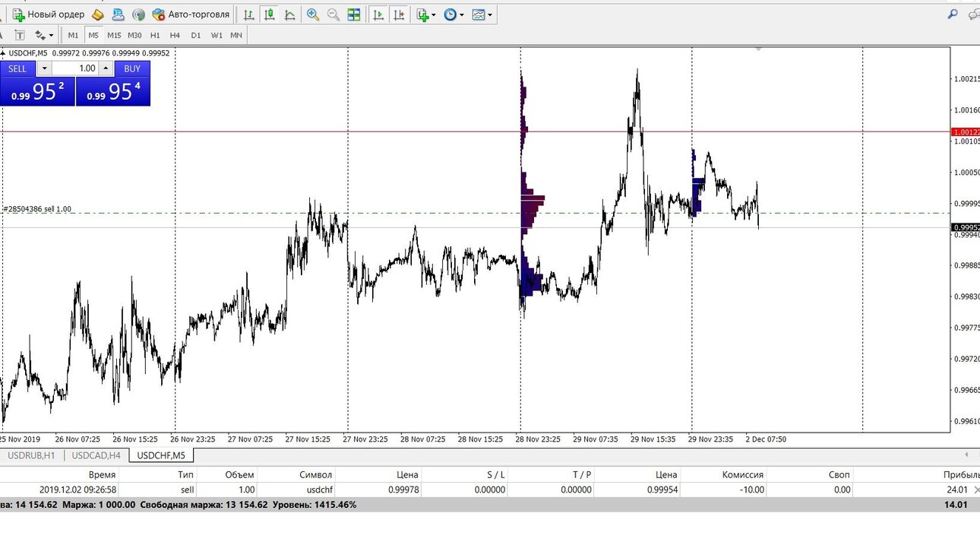Expand the indicators list dropdown arrow

[434, 14]
